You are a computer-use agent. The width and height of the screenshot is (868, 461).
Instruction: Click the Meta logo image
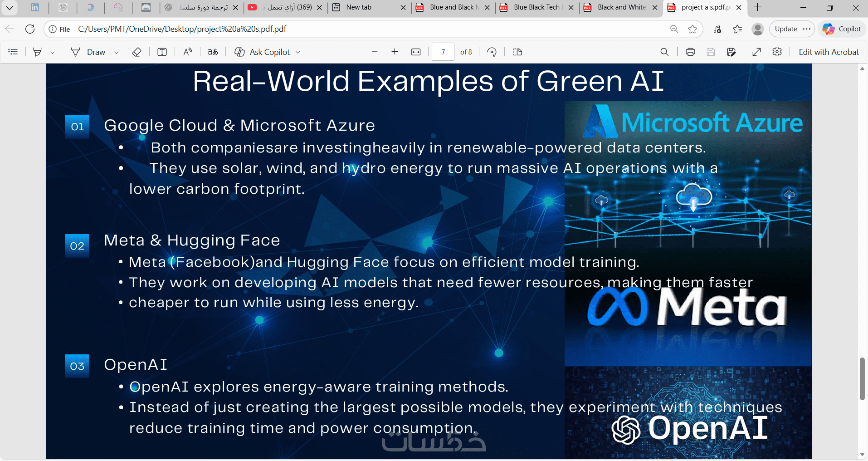pyautogui.click(x=687, y=307)
